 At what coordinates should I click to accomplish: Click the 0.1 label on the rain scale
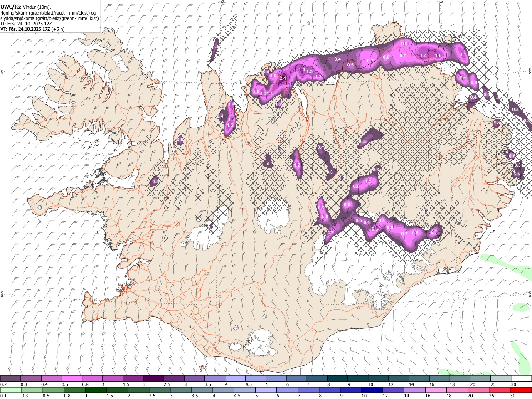click(4, 396)
